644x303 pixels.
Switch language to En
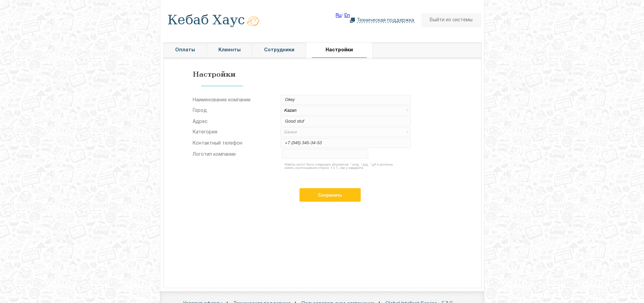(347, 15)
